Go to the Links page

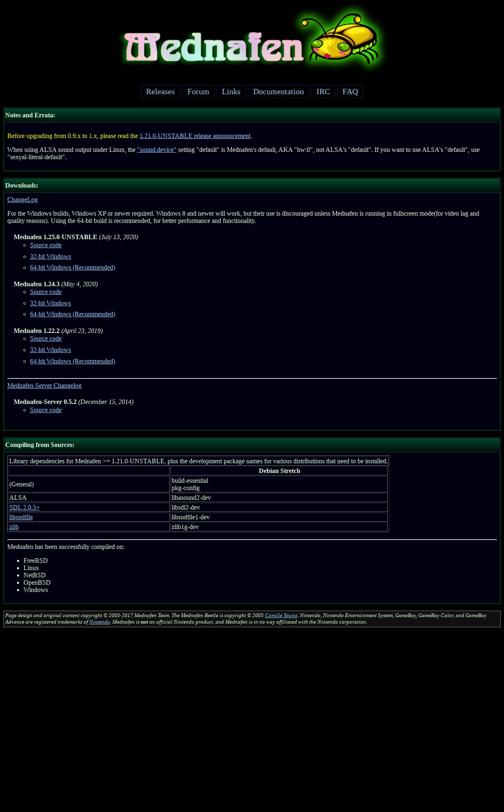point(231,91)
